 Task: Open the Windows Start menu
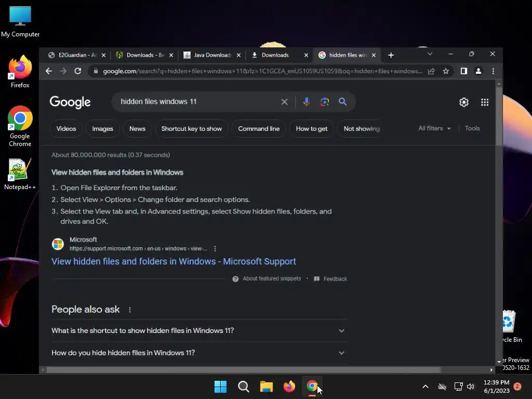click(x=220, y=387)
